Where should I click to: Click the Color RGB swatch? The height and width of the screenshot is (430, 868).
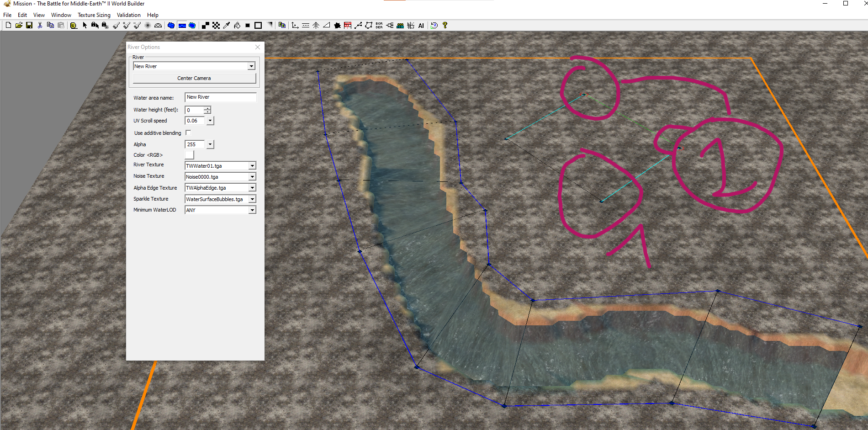(x=189, y=155)
